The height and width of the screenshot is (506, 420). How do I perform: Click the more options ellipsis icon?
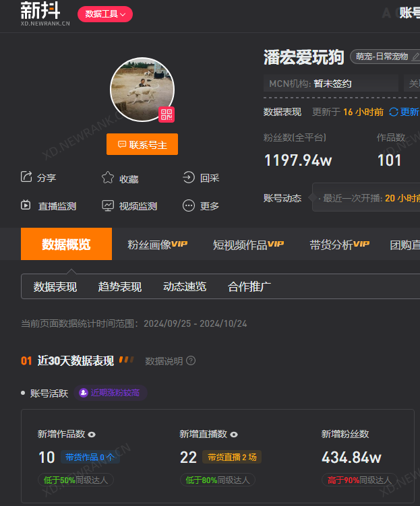[x=189, y=205]
